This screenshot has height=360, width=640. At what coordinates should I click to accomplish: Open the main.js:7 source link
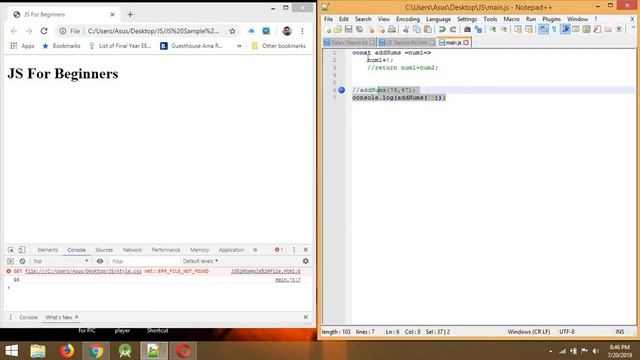pyautogui.click(x=288, y=280)
